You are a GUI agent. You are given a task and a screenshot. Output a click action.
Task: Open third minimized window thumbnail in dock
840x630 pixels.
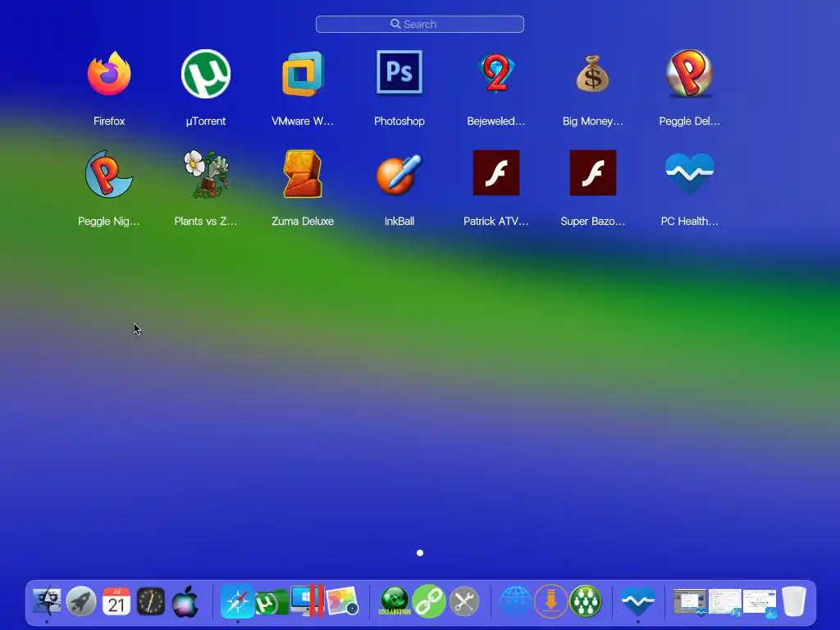coord(760,602)
